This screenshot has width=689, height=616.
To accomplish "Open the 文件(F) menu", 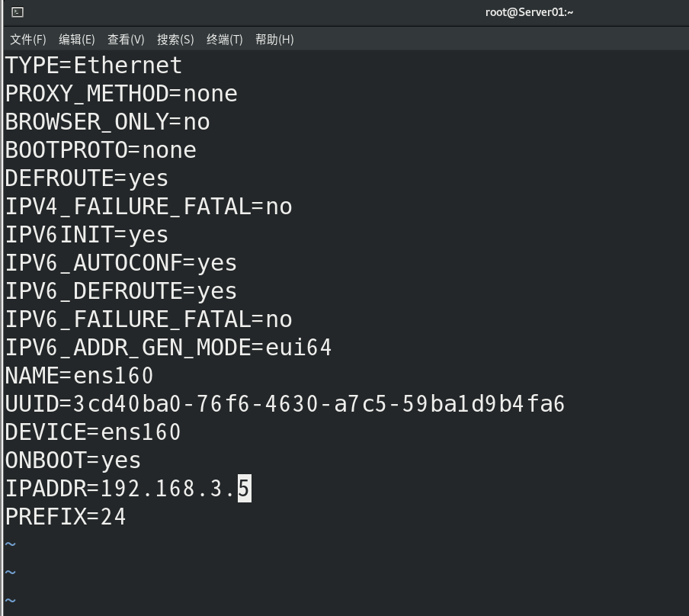I will tap(28, 40).
